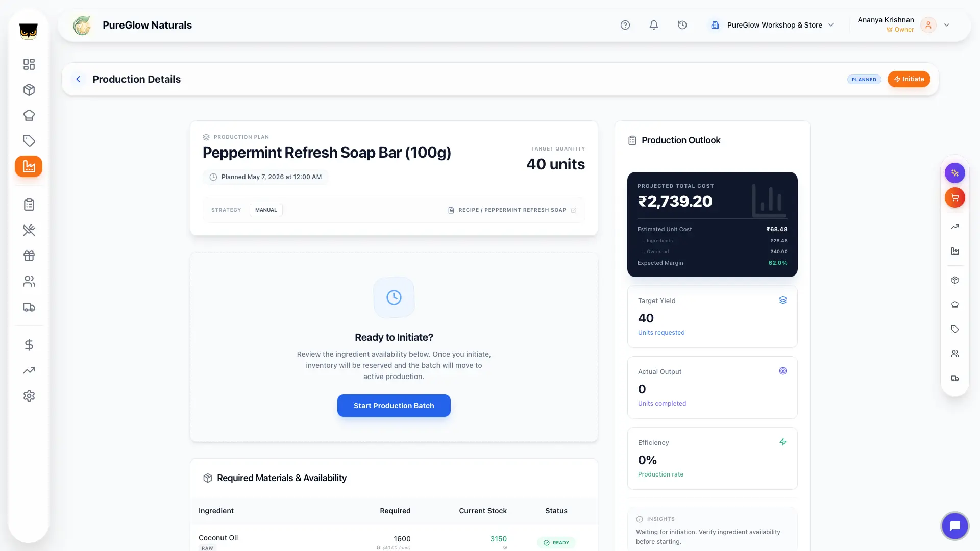The height and width of the screenshot is (551, 980).
Task: Open the price tag icon in sidebar
Action: point(29,141)
